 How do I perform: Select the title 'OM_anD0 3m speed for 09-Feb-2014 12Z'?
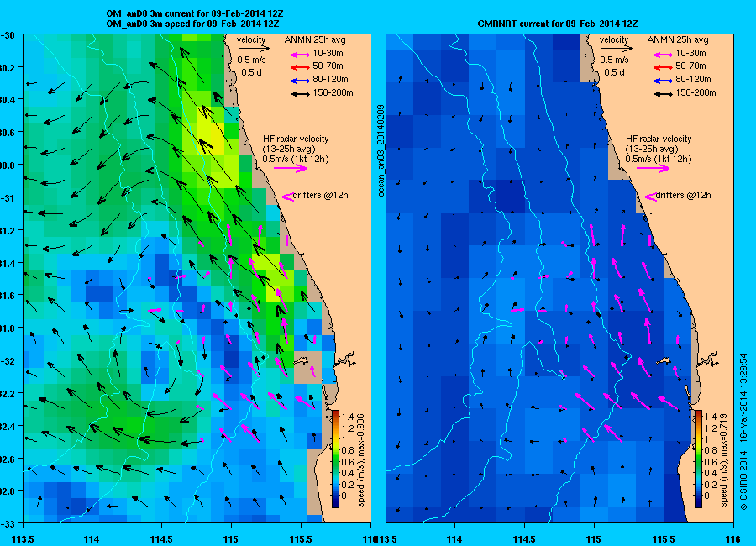[192, 24]
